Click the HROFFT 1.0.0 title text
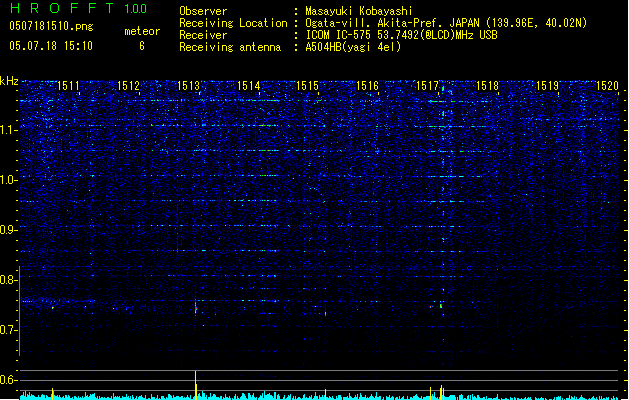The width and height of the screenshot is (629, 400). coord(78,8)
